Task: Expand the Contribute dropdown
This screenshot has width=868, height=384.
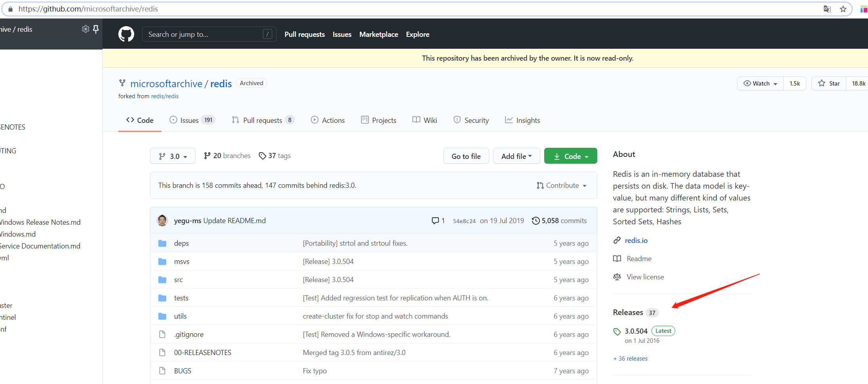Action: click(562, 185)
